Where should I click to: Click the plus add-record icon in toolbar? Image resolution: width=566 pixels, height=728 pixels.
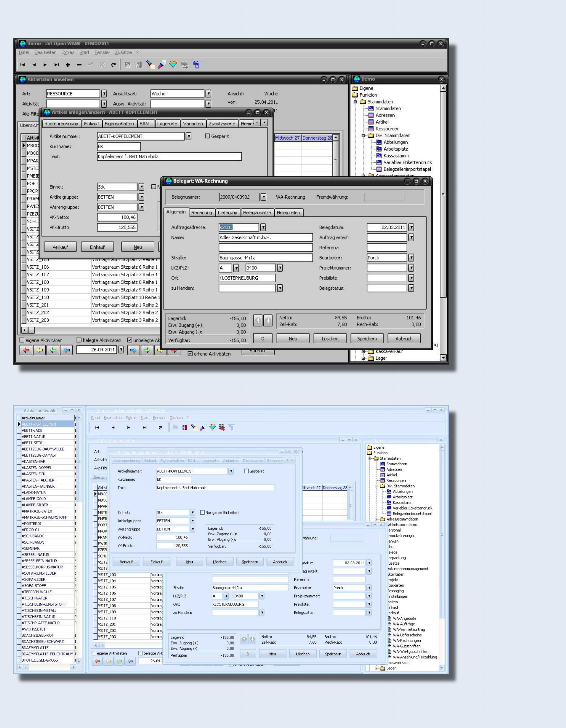coord(68,65)
